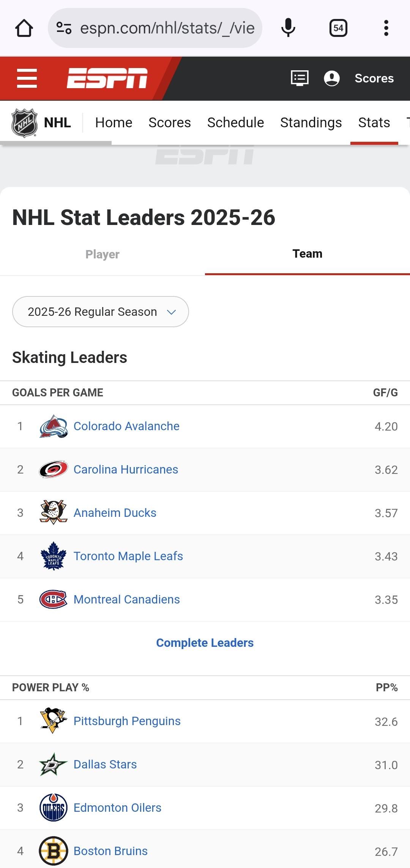
Task: Tap the browser home icon
Action: 24,28
